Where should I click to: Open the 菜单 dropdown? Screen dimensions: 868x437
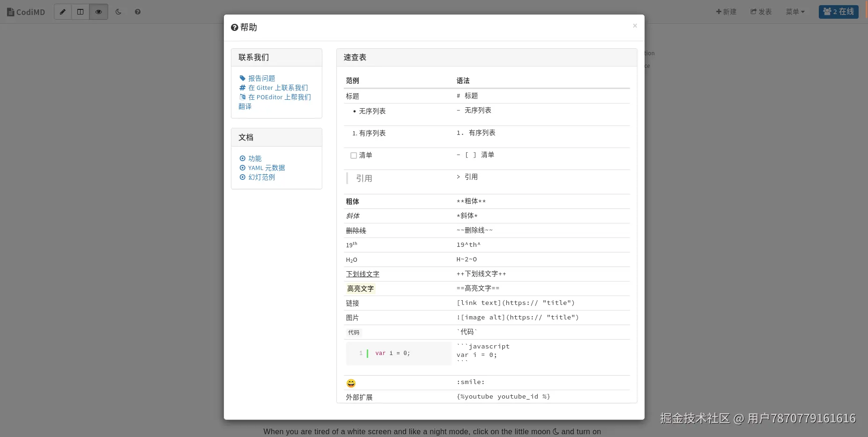(795, 12)
